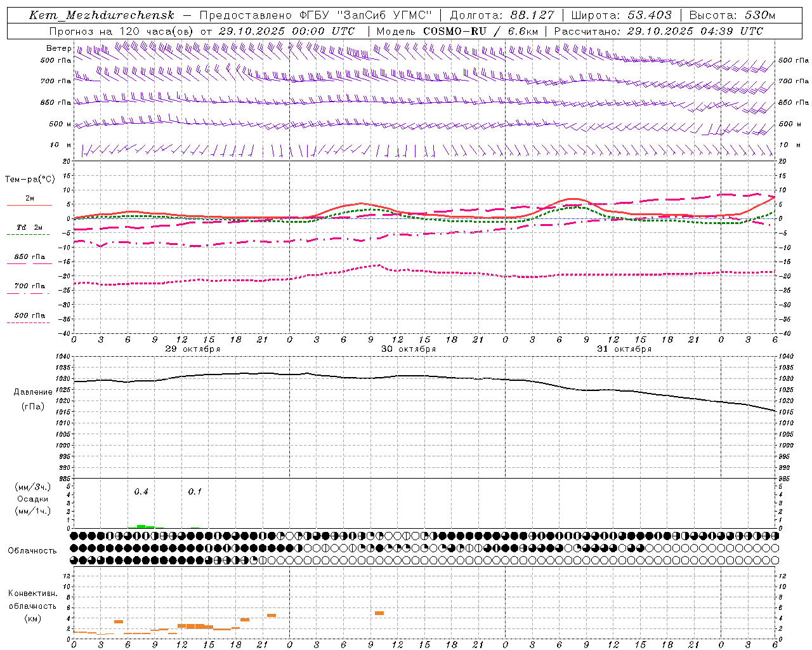Click the 30 октября date label
The image size is (812, 650).
(x=409, y=349)
